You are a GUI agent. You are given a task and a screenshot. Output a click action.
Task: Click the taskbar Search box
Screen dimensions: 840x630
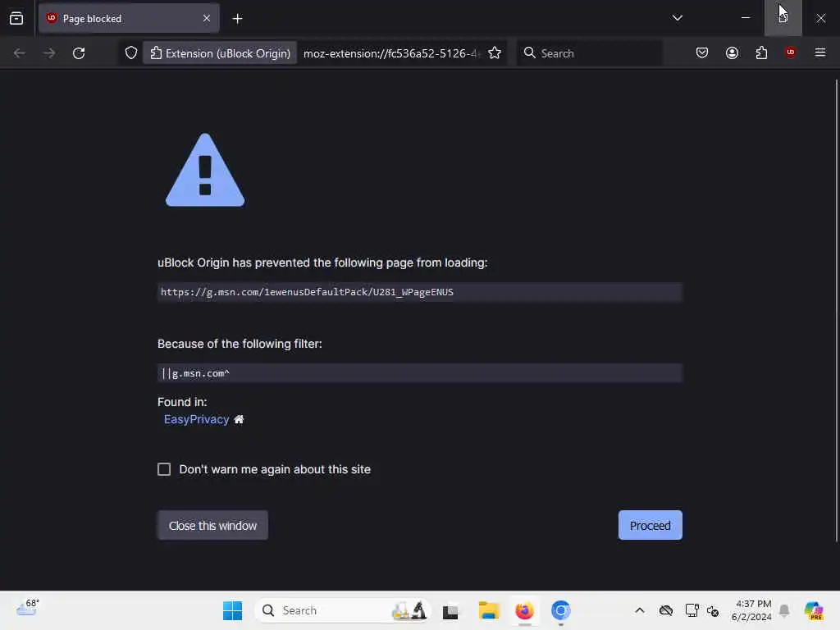tap(343, 610)
